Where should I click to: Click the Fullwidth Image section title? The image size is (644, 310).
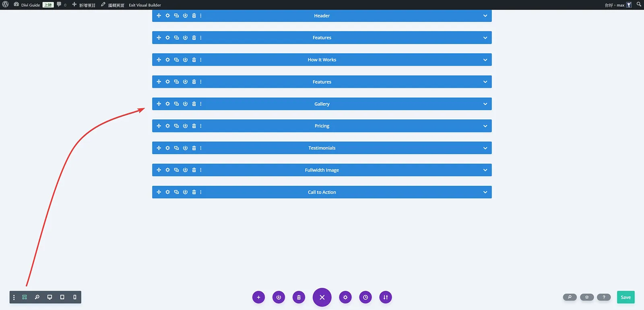pos(322,170)
